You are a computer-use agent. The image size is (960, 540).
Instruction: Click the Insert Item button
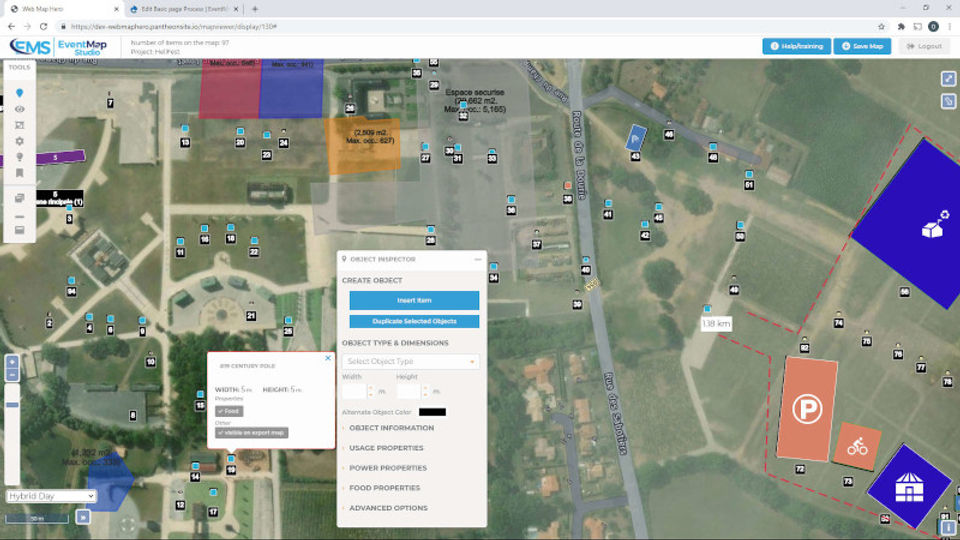tap(414, 301)
